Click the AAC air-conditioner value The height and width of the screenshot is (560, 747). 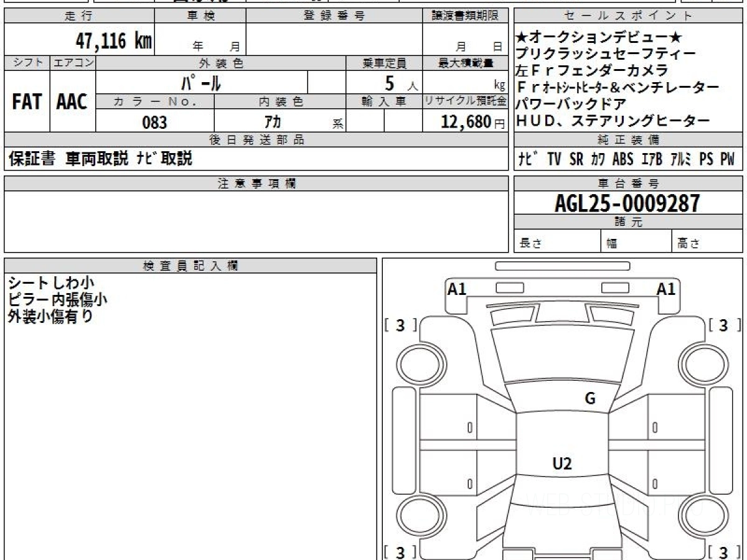pos(72,101)
